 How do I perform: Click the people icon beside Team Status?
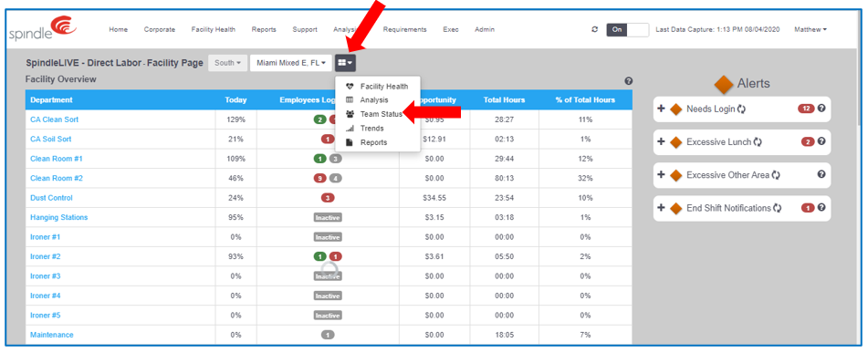coord(350,114)
